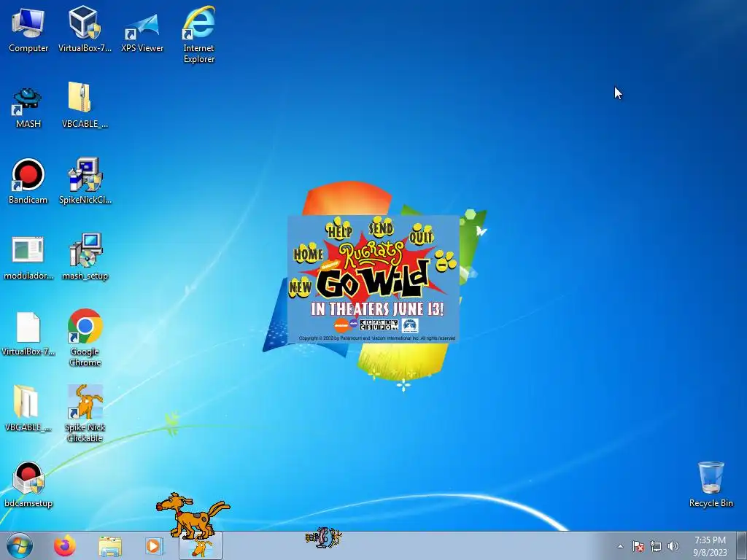747x560 pixels.
Task: Click the SEND paw print button
Action: pos(381,227)
